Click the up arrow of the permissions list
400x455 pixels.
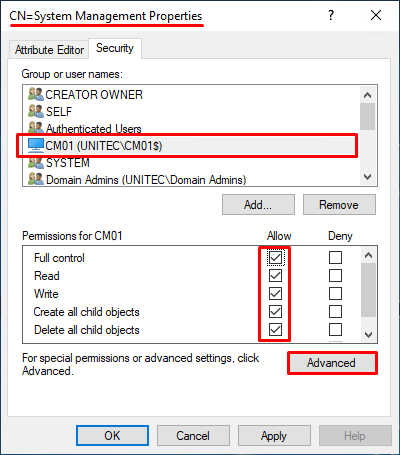click(x=368, y=256)
